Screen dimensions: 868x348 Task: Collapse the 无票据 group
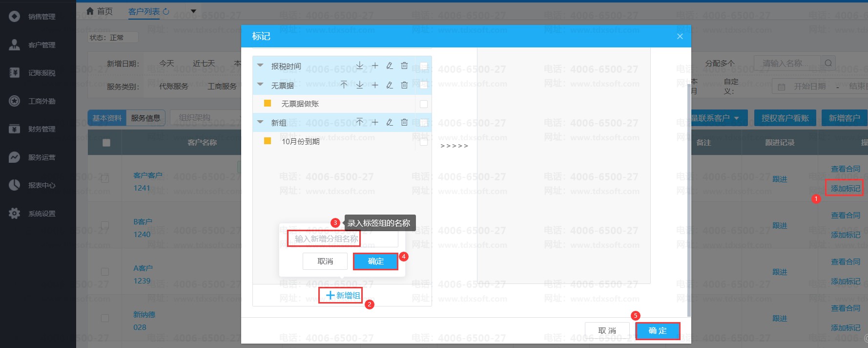click(260, 85)
